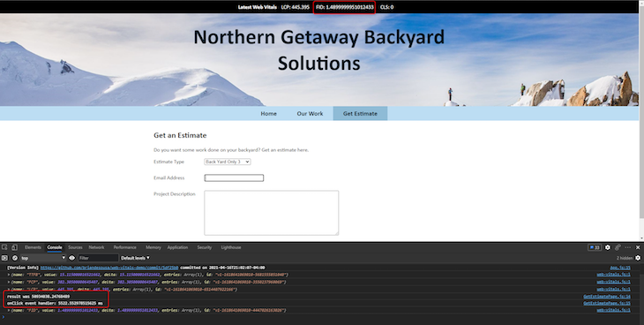Select the Console tab
This screenshot has height=325, width=644.
tap(54, 247)
